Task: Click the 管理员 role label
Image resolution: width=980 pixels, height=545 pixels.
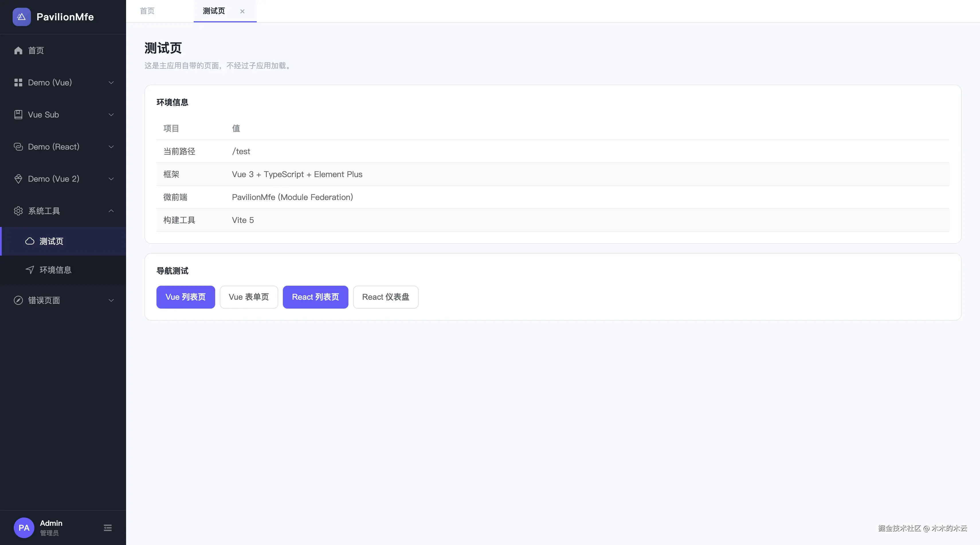Action: click(x=50, y=533)
